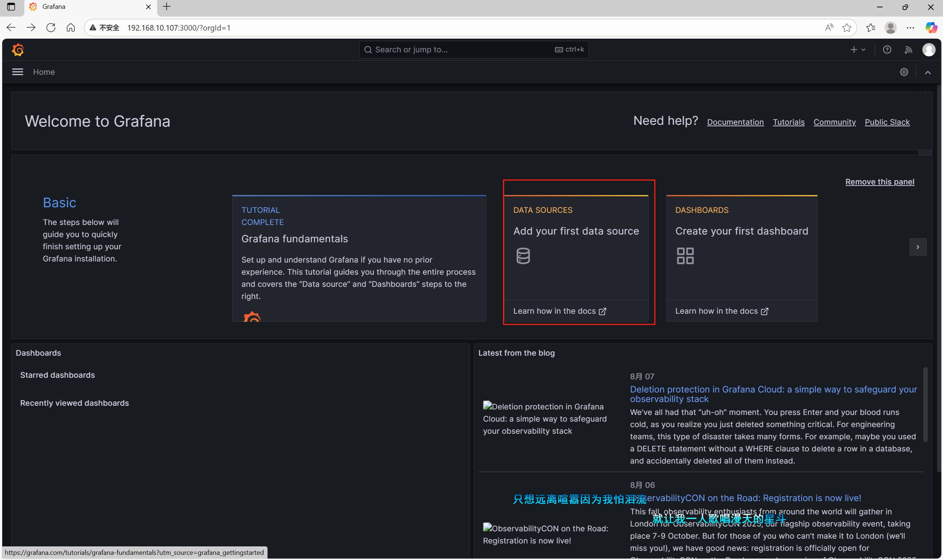Focus the Search or jump to field
The width and height of the screenshot is (943, 560).
tap(474, 49)
